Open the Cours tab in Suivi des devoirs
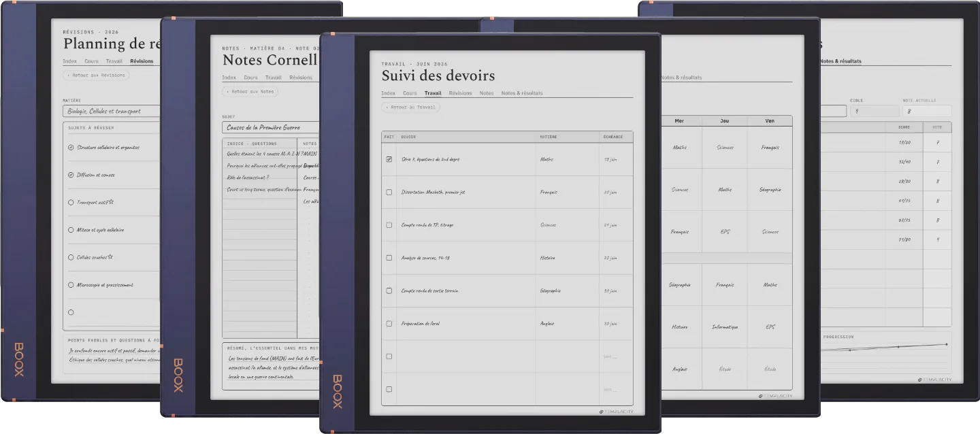The image size is (980, 434). click(x=410, y=93)
